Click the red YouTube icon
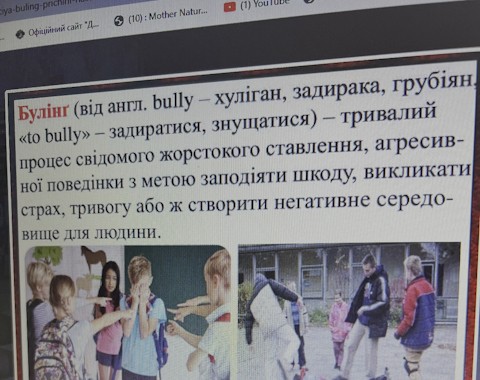Viewport: 480px width, 380px height. (230, 7)
